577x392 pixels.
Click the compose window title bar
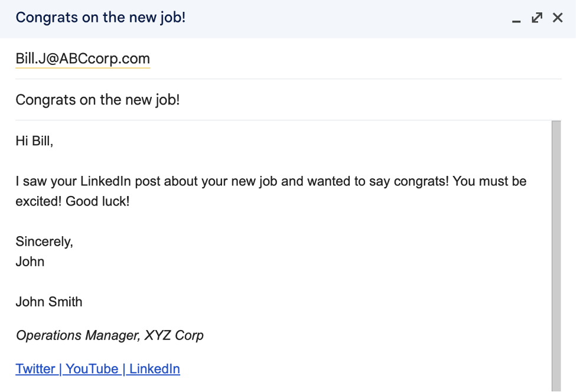click(257, 18)
